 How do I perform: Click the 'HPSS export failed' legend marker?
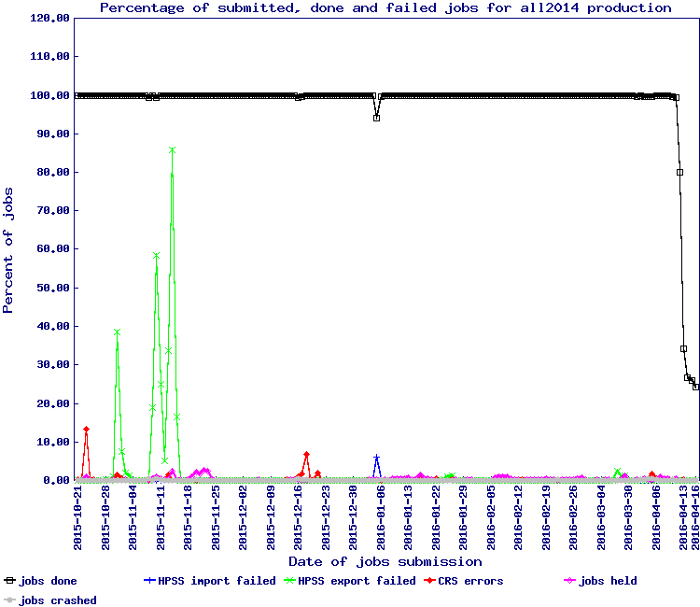click(x=290, y=581)
